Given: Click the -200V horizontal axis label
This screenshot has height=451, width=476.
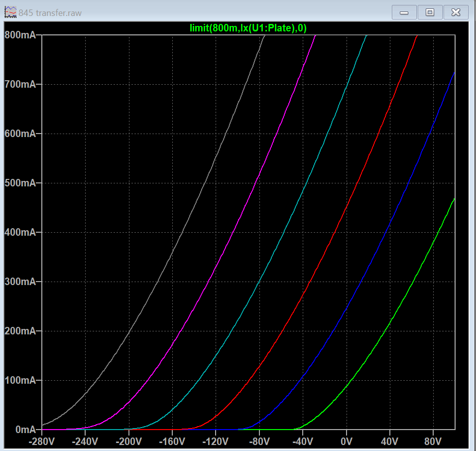Looking at the screenshot, I should [129, 442].
